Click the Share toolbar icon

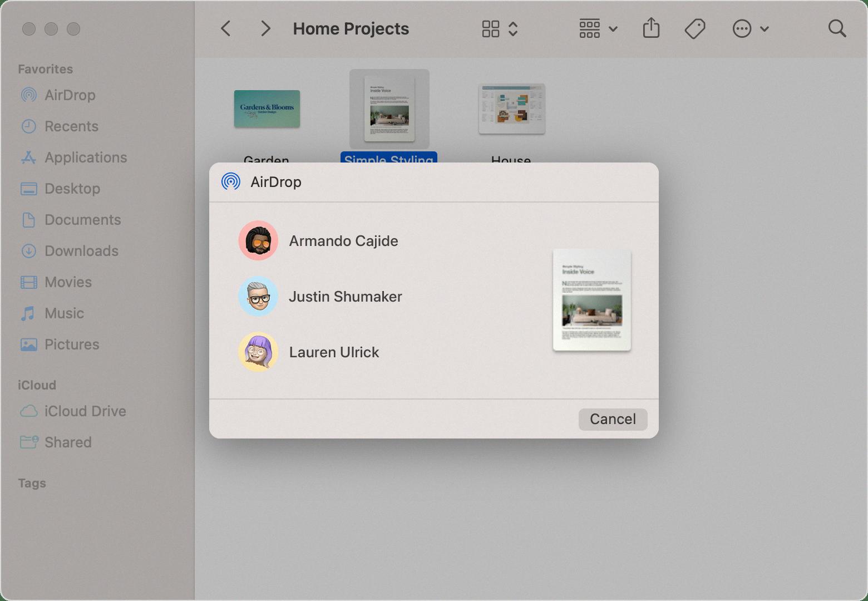651,28
